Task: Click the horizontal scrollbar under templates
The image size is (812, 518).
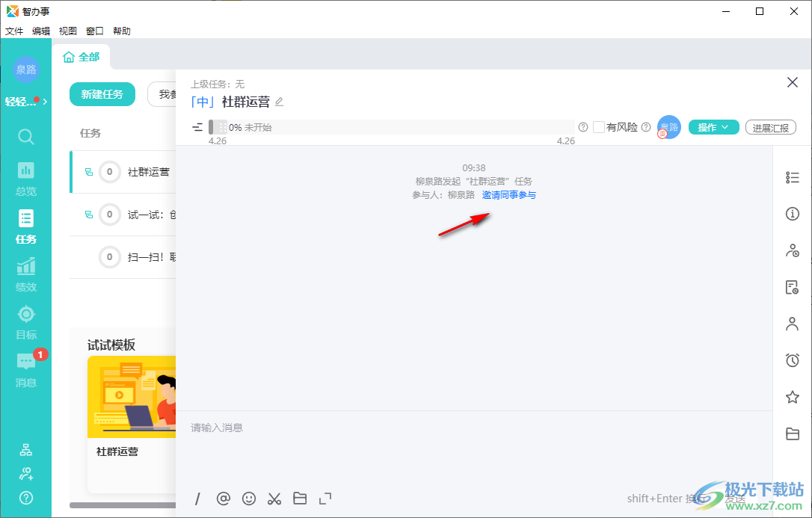Action: (x=123, y=505)
